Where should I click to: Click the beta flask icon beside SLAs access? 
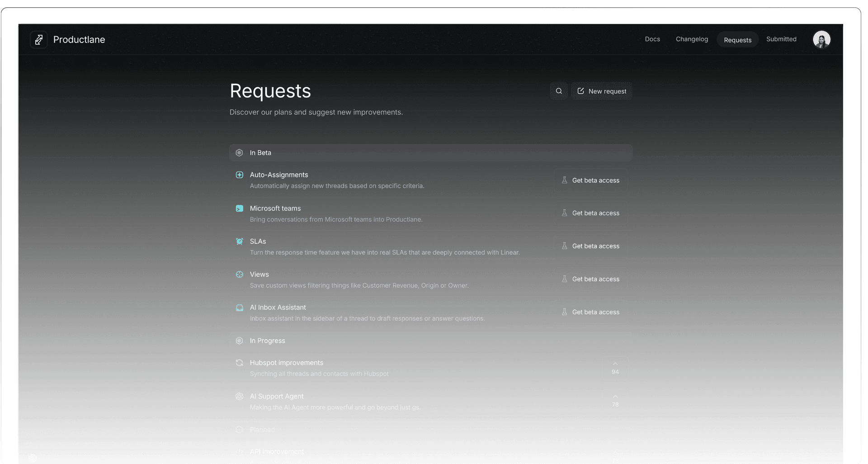point(564,246)
